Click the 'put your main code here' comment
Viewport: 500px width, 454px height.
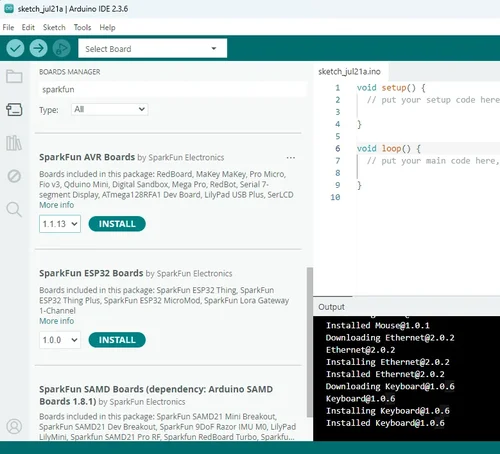pos(433,161)
